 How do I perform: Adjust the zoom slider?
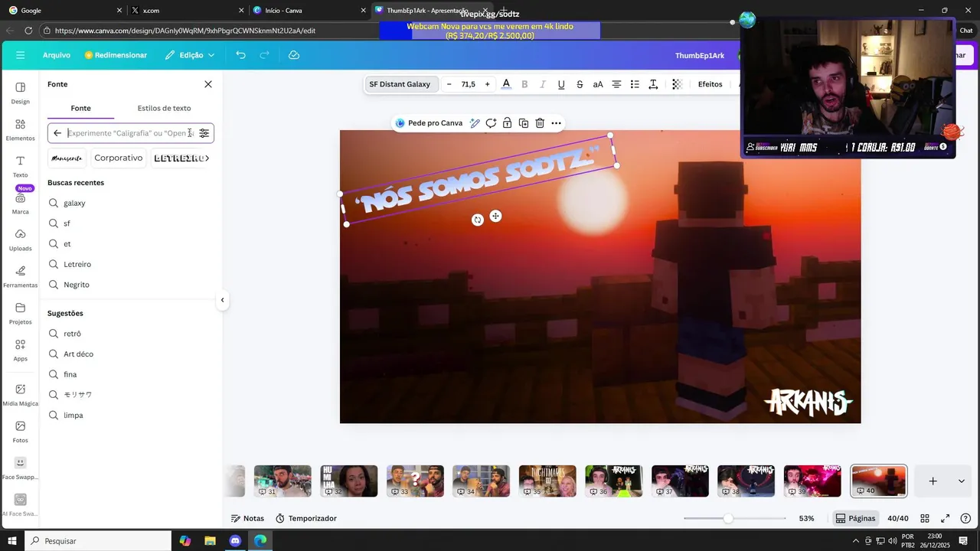pos(728,518)
